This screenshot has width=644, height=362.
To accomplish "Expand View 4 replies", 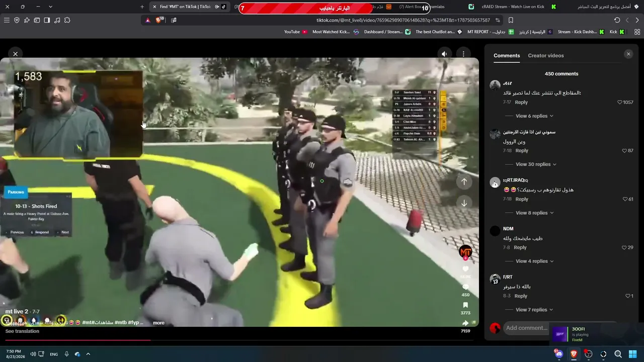I will (x=534, y=261).
